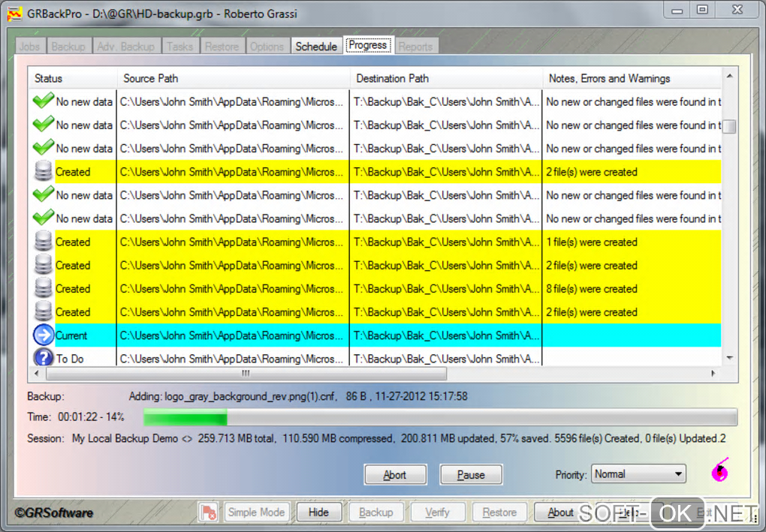Click the GRBackPro app icon in title bar
The width and height of the screenshot is (766, 532).
tap(14, 14)
